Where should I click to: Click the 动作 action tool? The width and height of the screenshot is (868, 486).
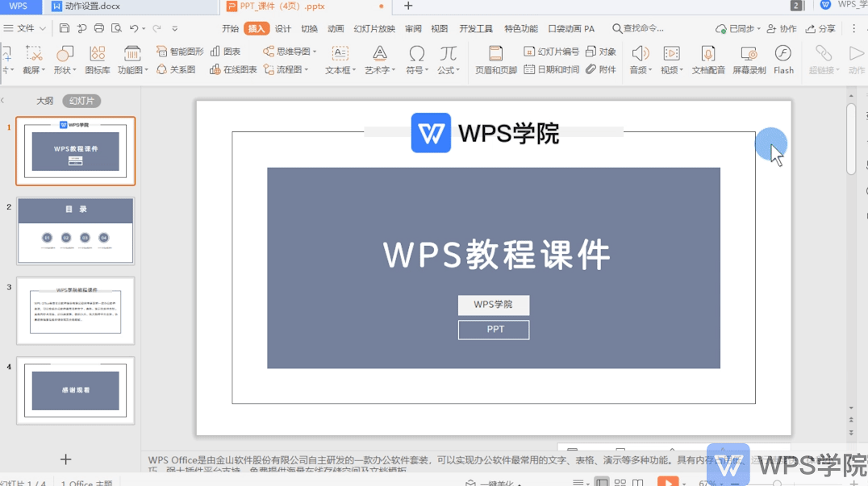[x=857, y=60]
